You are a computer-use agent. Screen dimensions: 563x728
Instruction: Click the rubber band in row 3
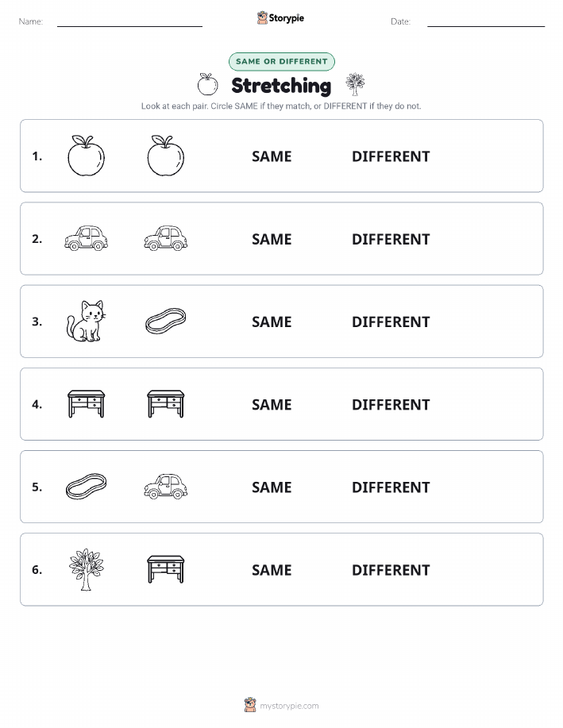(x=166, y=321)
